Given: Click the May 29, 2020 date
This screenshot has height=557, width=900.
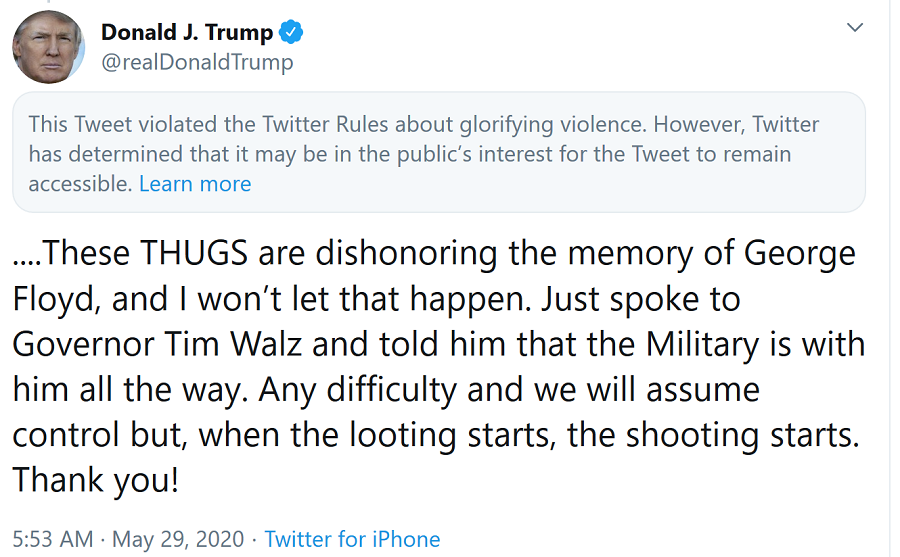Looking at the screenshot, I should tap(178, 539).
